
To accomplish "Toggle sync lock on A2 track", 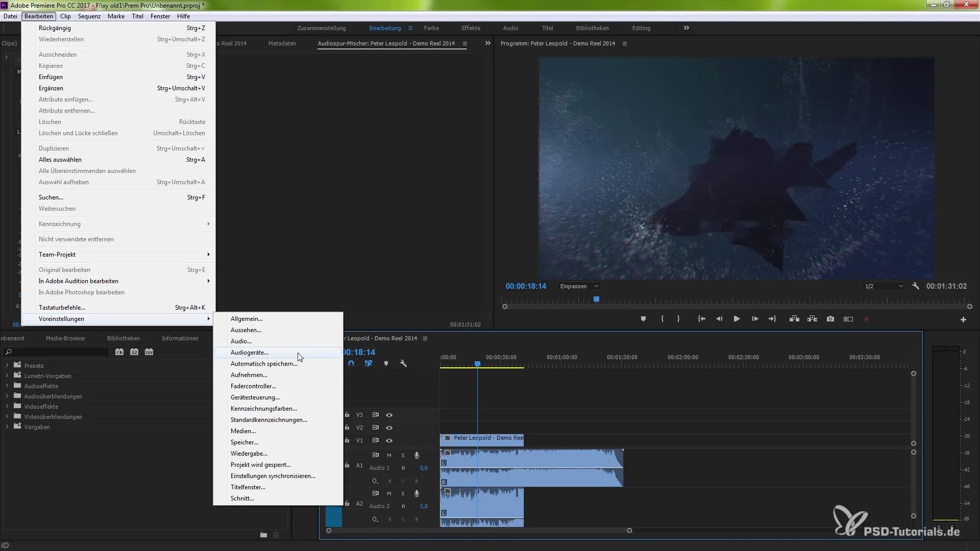I will tap(375, 493).
